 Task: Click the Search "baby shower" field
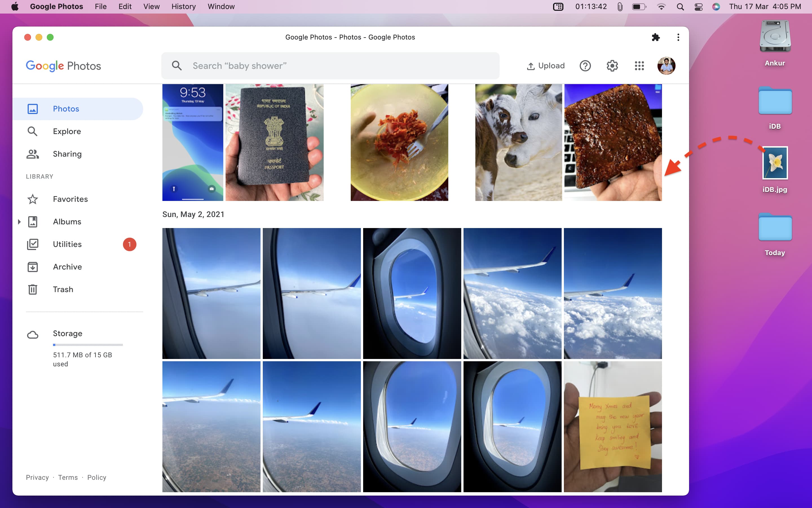pyautogui.click(x=330, y=66)
